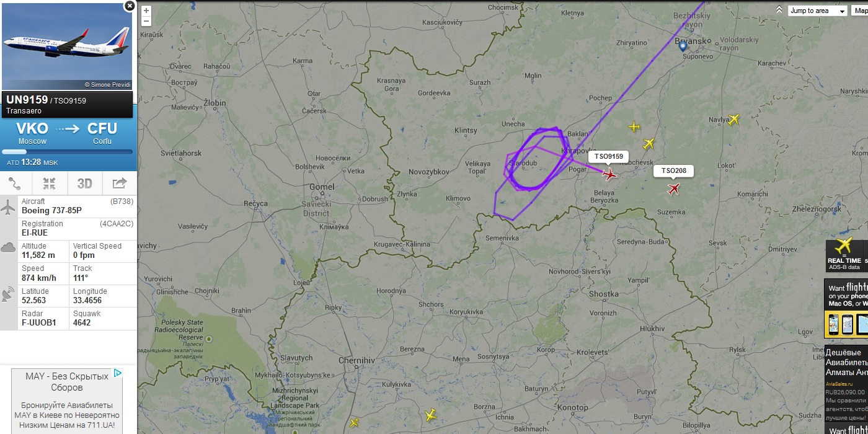Open the Transaero aircraft photo

pyautogui.click(x=68, y=47)
